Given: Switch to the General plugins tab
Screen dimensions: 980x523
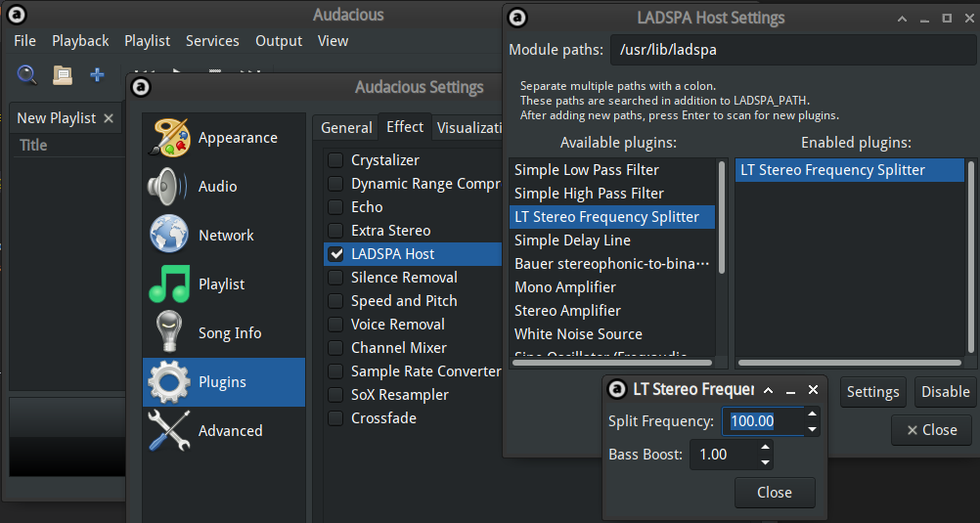Looking at the screenshot, I should 346,127.
